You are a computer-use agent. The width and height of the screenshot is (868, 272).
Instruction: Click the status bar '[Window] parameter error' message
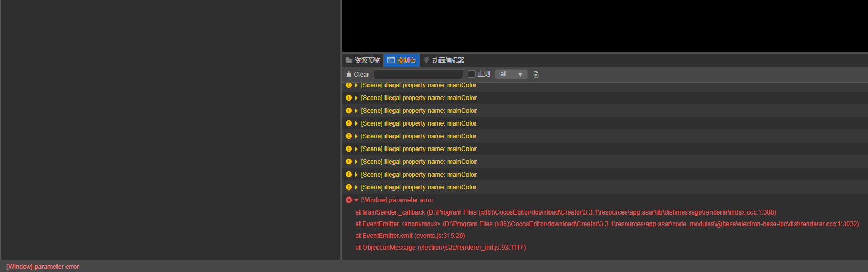point(43,267)
